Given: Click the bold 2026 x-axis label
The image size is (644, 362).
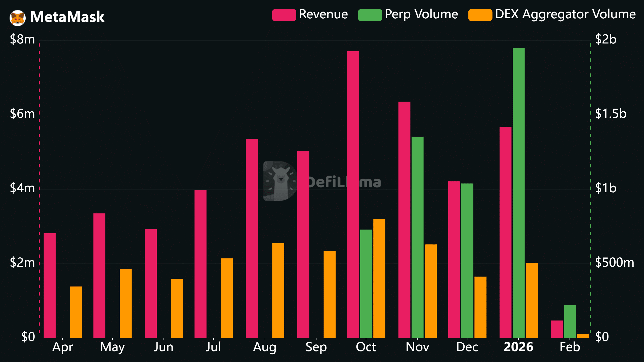Looking at the screenshot, I should point(518,347).
